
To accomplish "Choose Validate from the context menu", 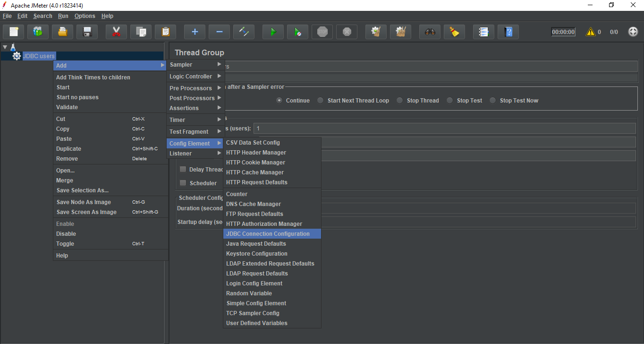I will (x=67, y=107).
